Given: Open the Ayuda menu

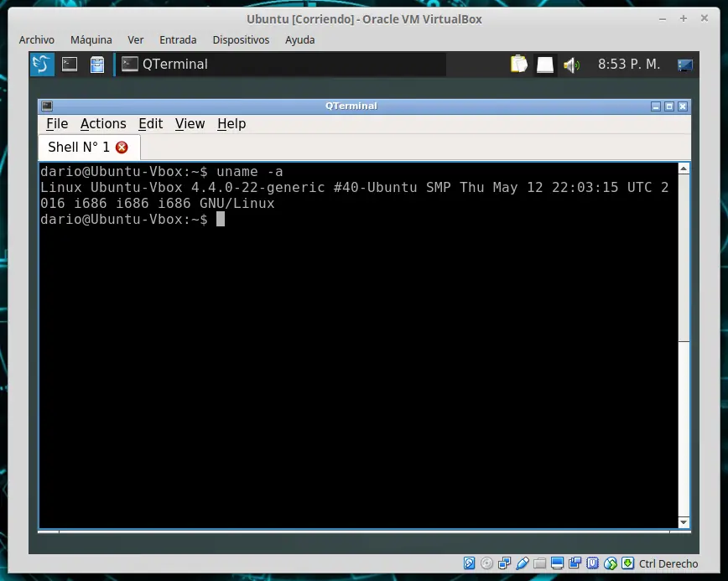Looking at the screenshot, I should 300,40.
